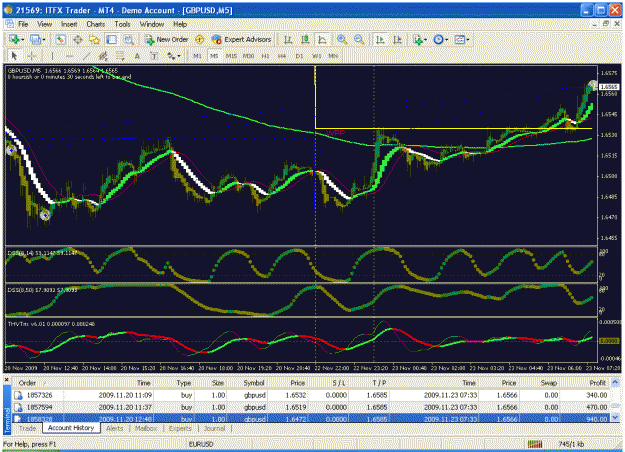Screen dimensions: 625x452
Task: Set the timeframe to M30
Action: tap(248, 56)
